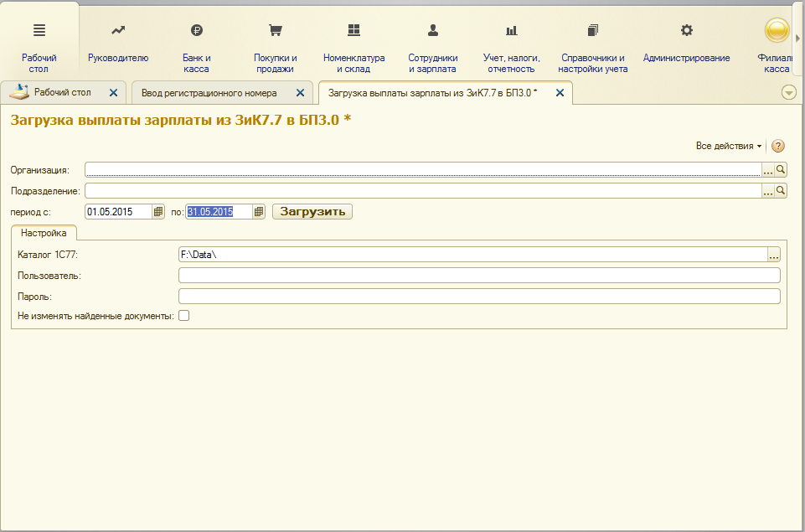
Task: Open selection list for Организация
Action: coord(767,170)
